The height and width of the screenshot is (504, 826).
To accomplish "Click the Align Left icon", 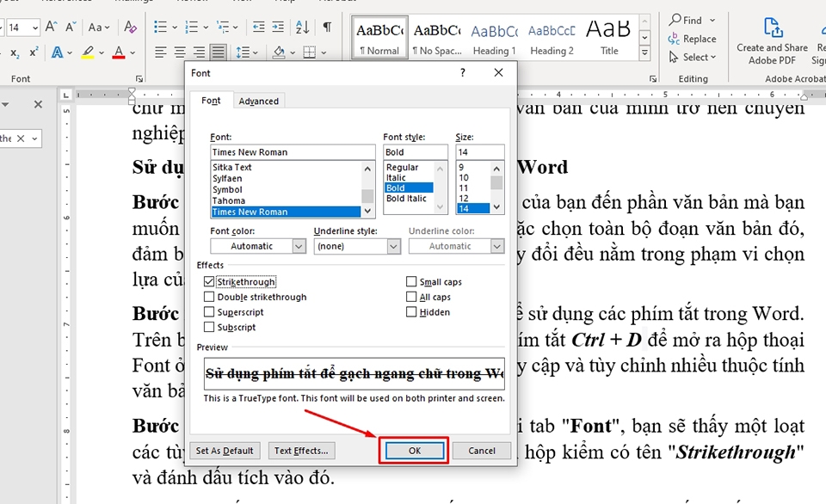I will tap(161, 52).
